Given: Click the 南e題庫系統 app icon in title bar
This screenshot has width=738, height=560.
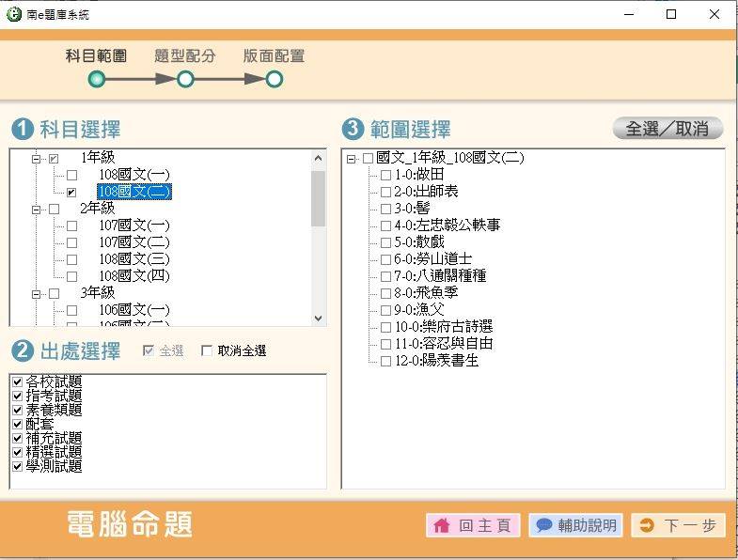Looking at the screenshot, I should click(x=14, y=14).
